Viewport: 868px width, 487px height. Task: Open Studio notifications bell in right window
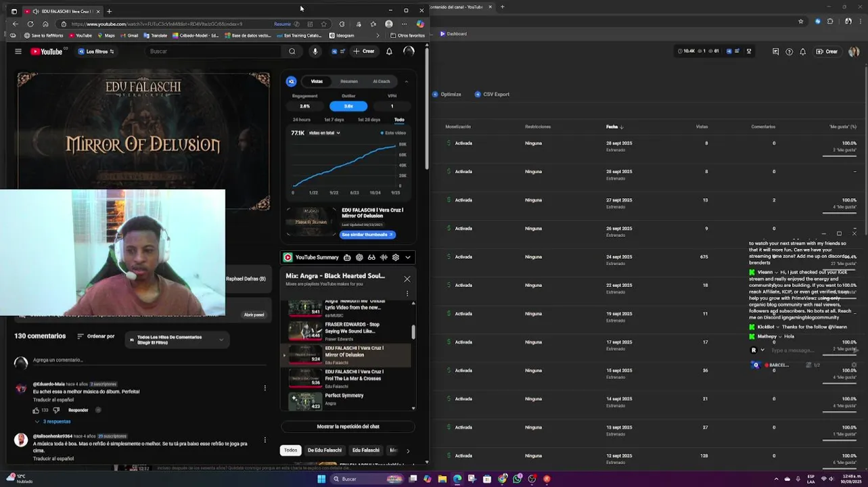(802, 51)
